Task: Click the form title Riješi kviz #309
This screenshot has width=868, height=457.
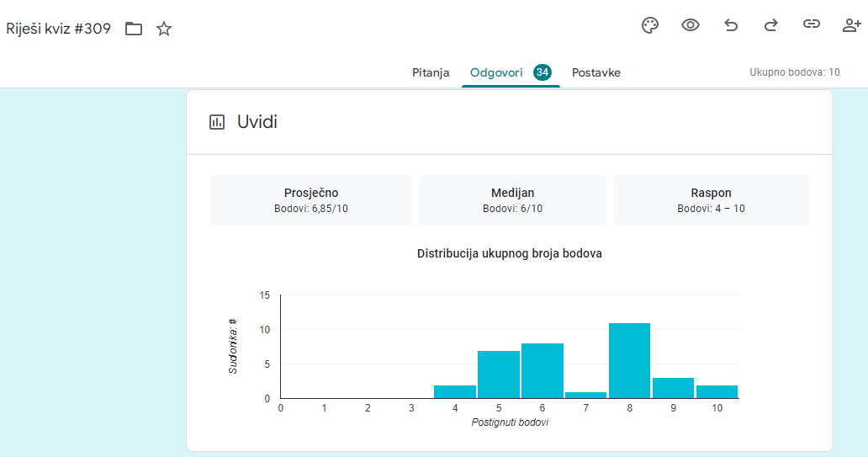Action: coord(59,29)
